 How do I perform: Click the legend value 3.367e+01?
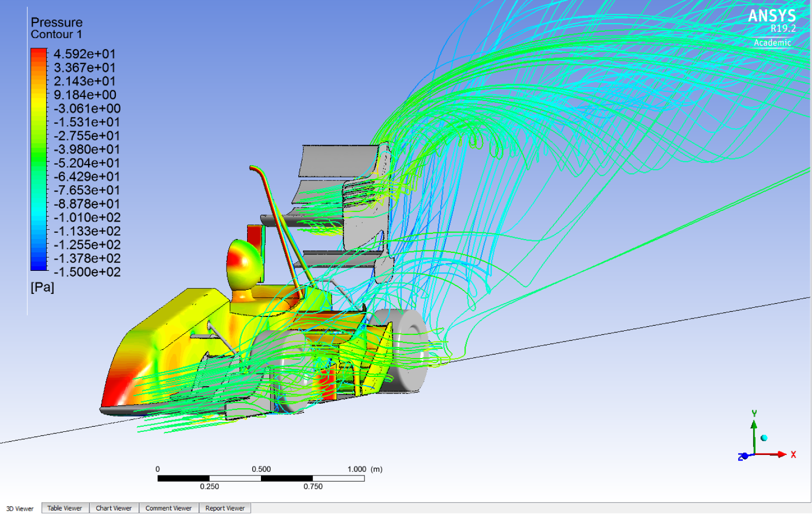click(x=85, y=68)
